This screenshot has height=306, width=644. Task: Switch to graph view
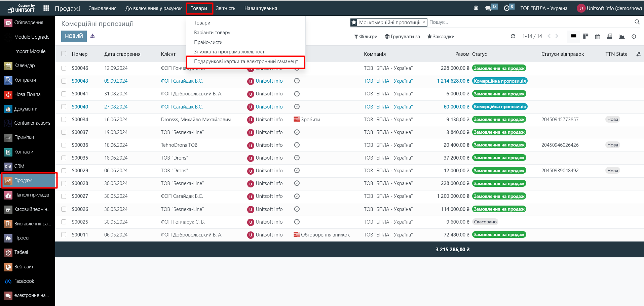point(621,36)
